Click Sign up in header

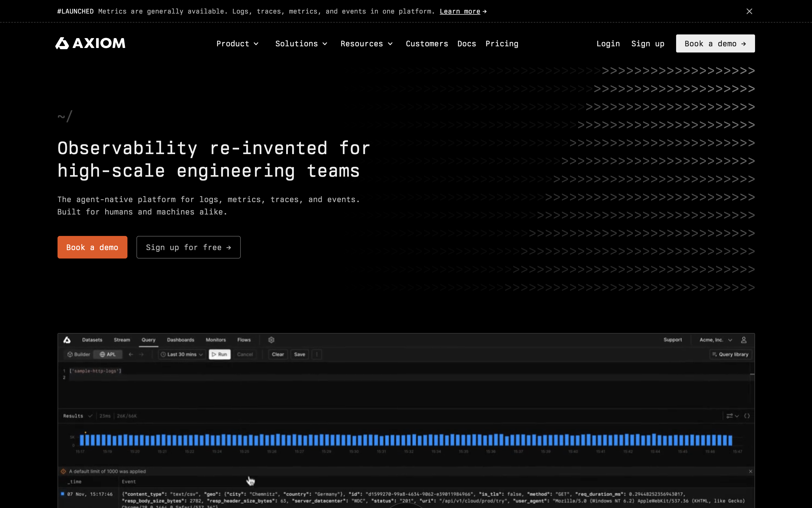648,44
